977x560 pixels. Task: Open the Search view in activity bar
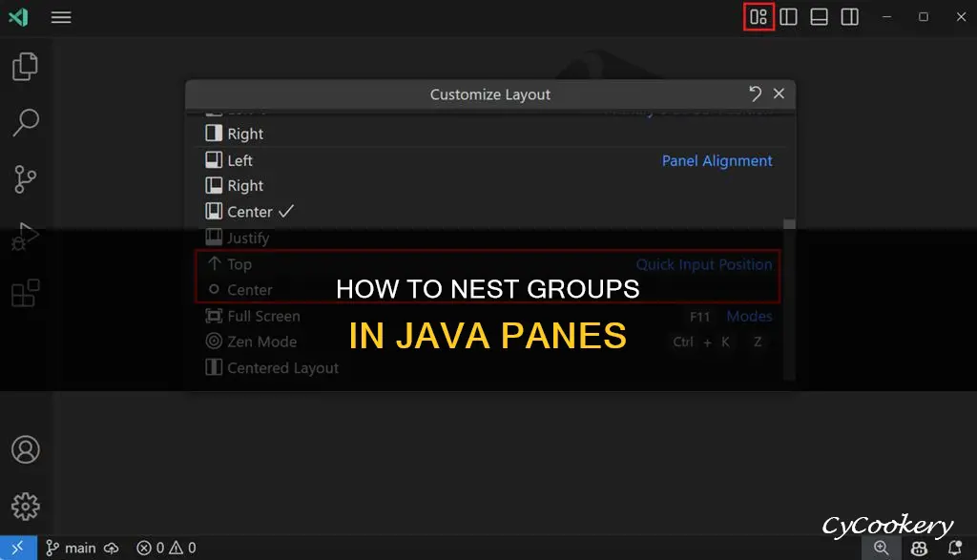click(26, 123)
